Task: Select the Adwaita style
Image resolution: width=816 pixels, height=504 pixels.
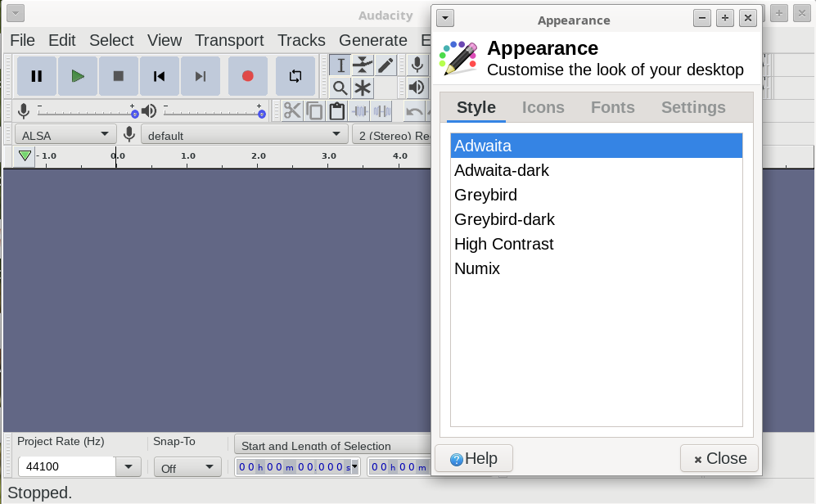Action: click(x=597, y=146)
